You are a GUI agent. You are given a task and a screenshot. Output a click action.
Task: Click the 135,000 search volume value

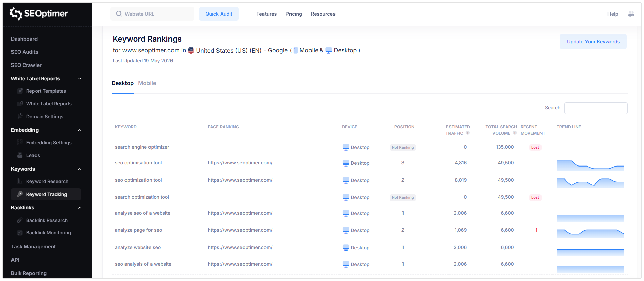pyautogui.click(x=505, y=147)
